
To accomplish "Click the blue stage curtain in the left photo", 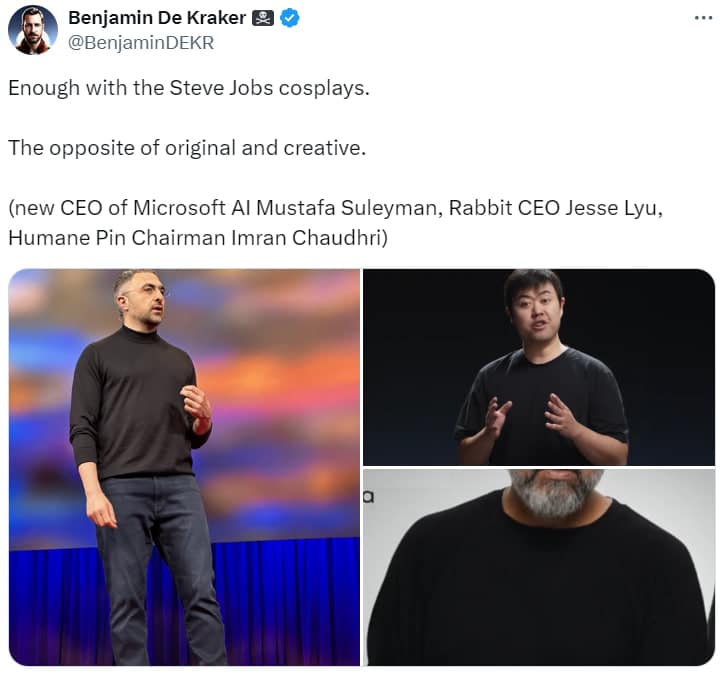I will point(60,600).
